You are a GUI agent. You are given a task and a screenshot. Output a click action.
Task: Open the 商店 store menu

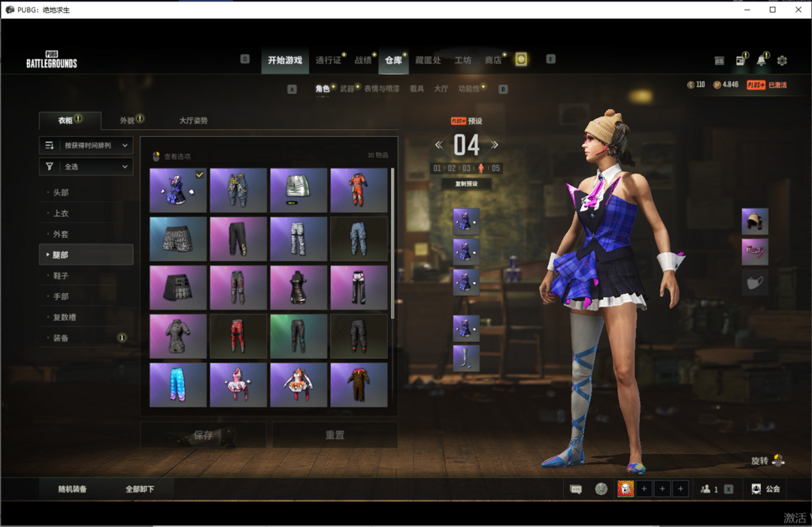(493, 60)
